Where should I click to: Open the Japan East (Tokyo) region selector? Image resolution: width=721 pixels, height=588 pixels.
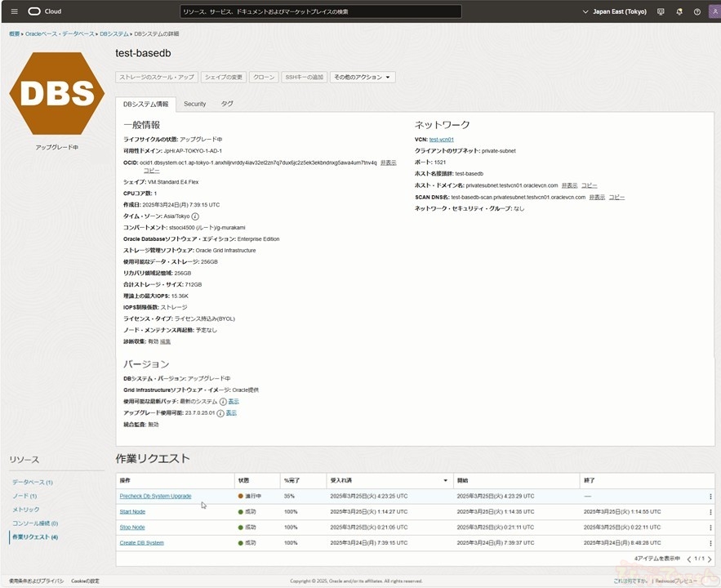point(614,11)
